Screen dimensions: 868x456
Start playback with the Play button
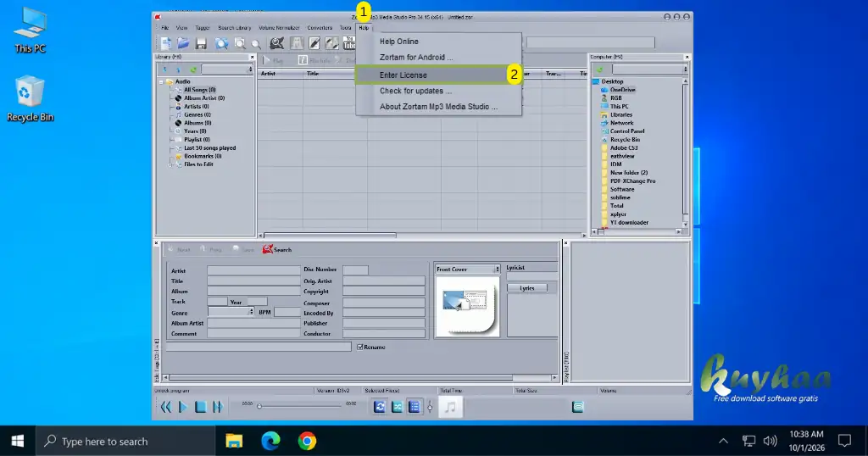point(183,408)
